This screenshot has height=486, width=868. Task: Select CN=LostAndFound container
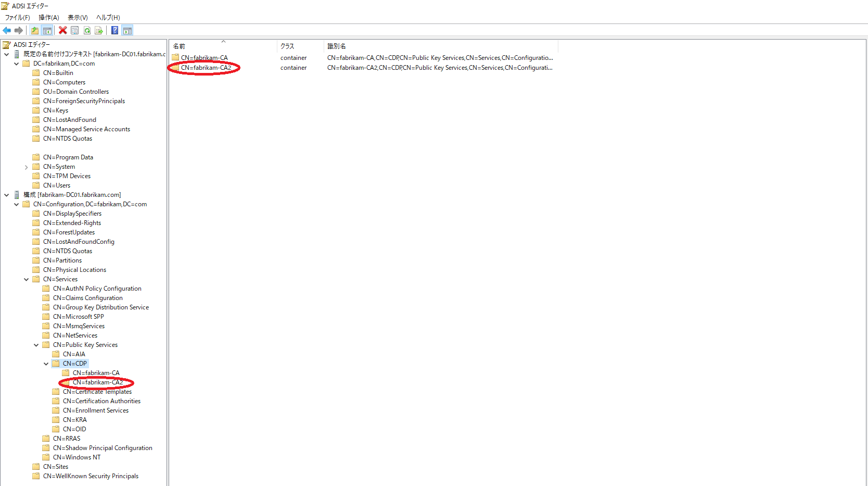pos(70,120)
